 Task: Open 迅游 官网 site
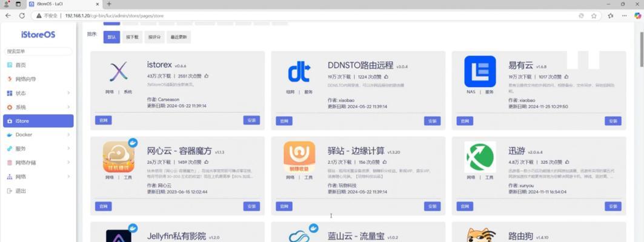coord(465,206)
